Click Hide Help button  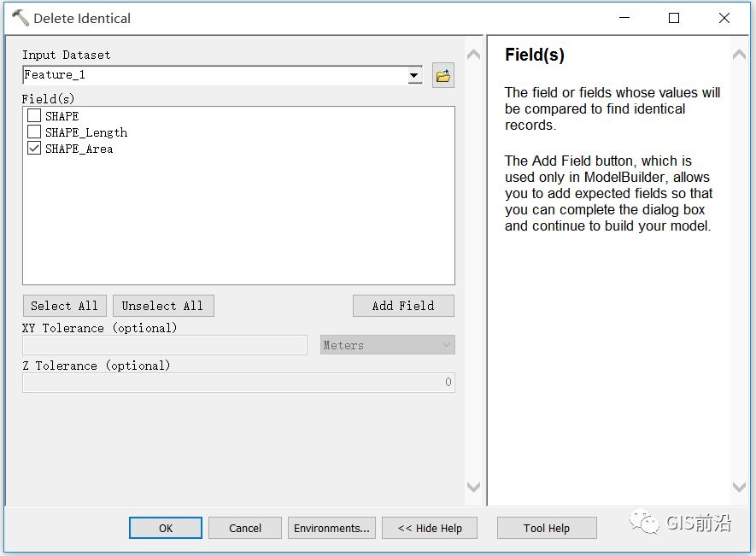[430, 528]
